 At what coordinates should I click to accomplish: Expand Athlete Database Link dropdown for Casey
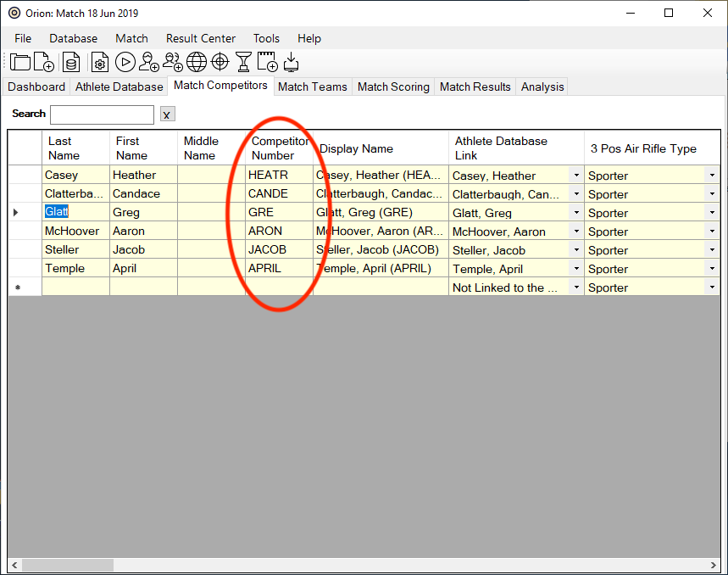576,176
